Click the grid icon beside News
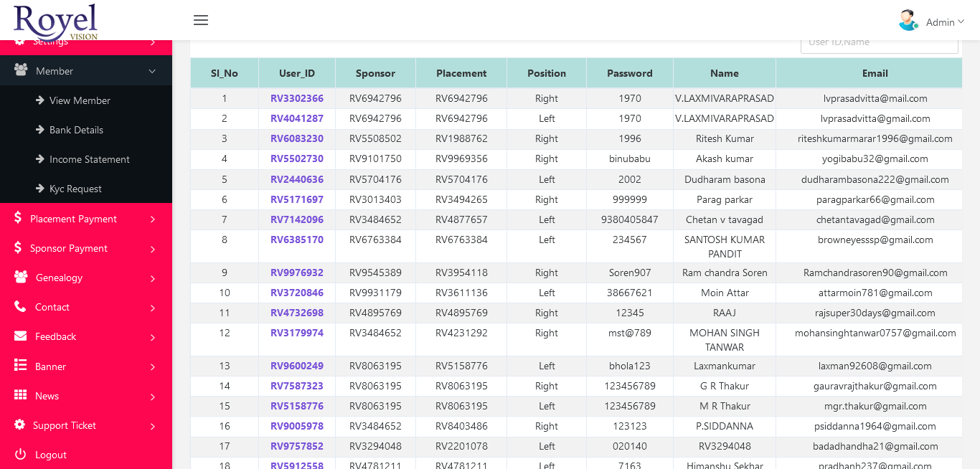This screenshot has height=469, width=980. pos(21,395)
